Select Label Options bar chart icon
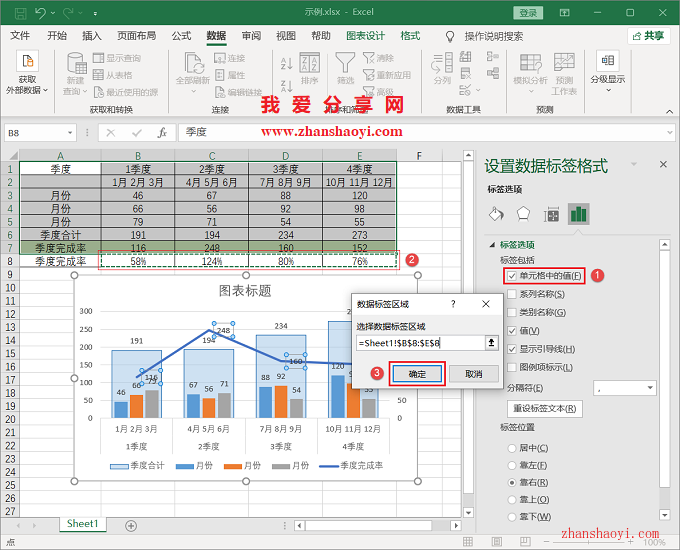Viewport: 680px width, 550px height. click(579, 214)
